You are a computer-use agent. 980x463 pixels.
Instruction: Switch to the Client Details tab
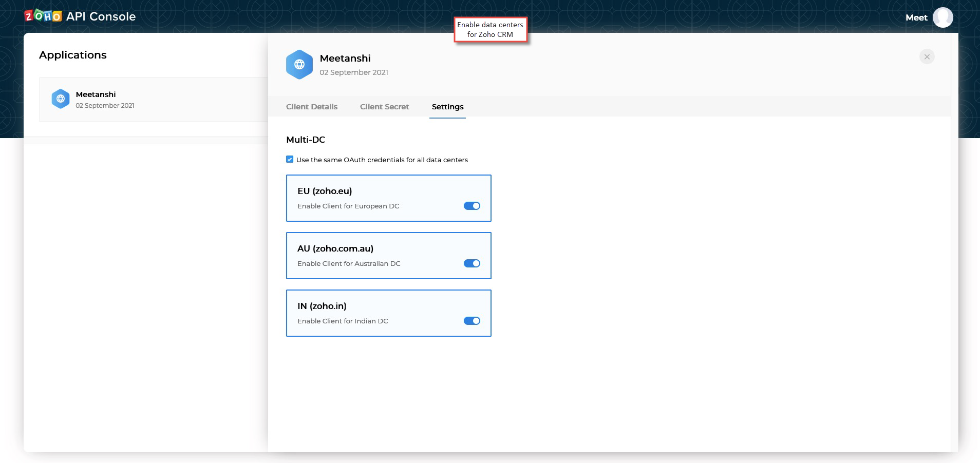(312, 107)
